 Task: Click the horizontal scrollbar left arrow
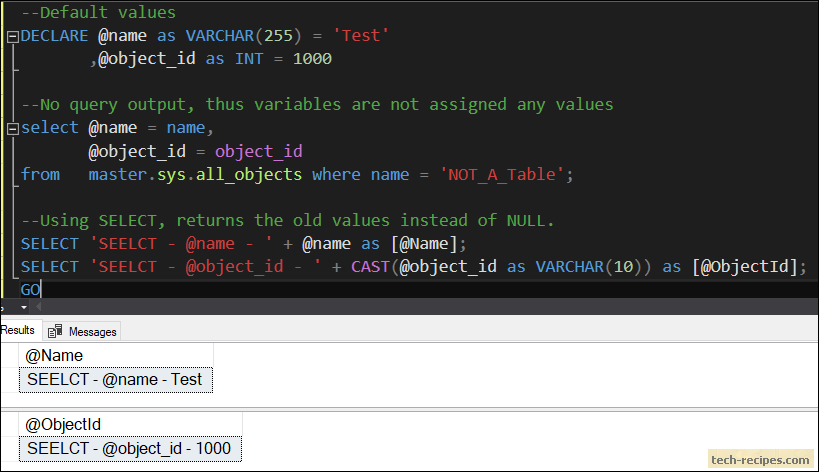point(38,307)
